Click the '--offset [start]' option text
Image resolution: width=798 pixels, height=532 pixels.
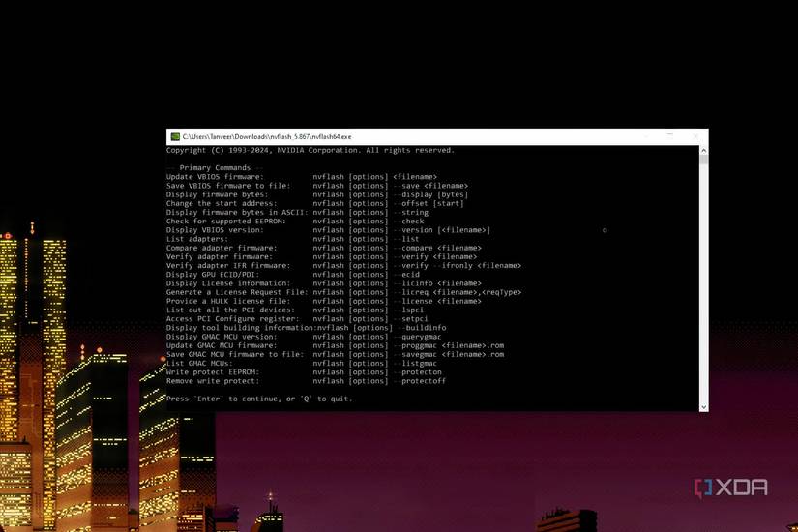click(428, 204)
